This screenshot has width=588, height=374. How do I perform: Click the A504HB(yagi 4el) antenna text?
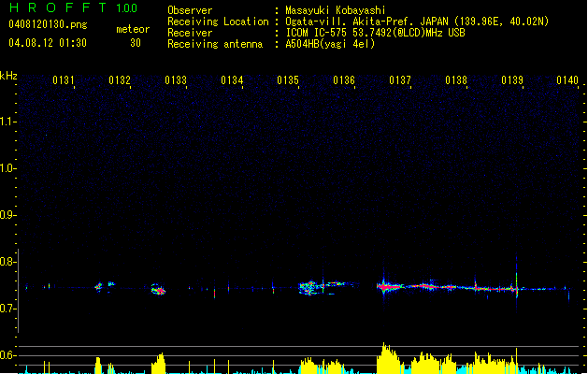pyautogui.click(x=330, y=44)
